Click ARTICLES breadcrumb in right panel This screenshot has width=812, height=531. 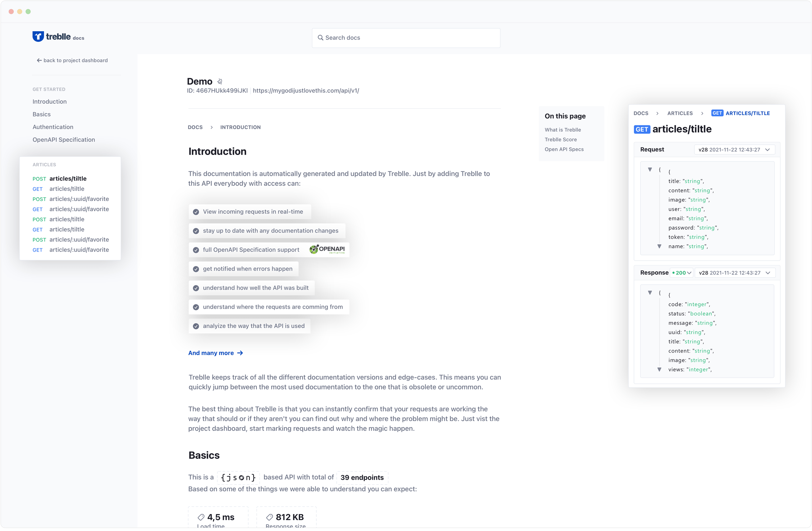point(680,113)
